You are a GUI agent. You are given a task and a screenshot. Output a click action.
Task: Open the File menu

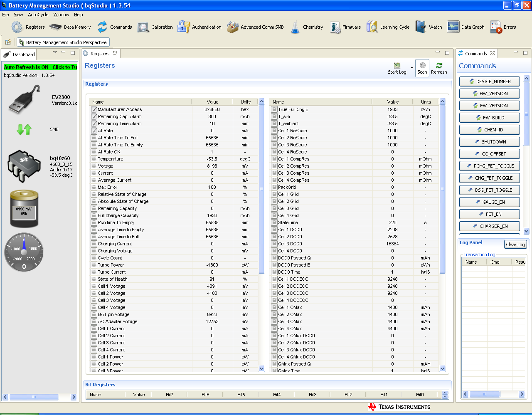(x=5, y=15)
